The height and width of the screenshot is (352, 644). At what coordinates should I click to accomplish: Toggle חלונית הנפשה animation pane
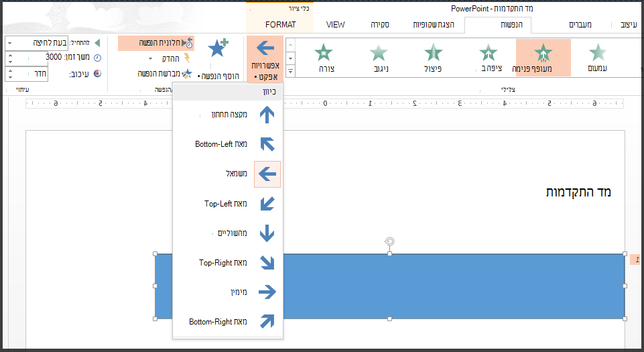[156, 43]
